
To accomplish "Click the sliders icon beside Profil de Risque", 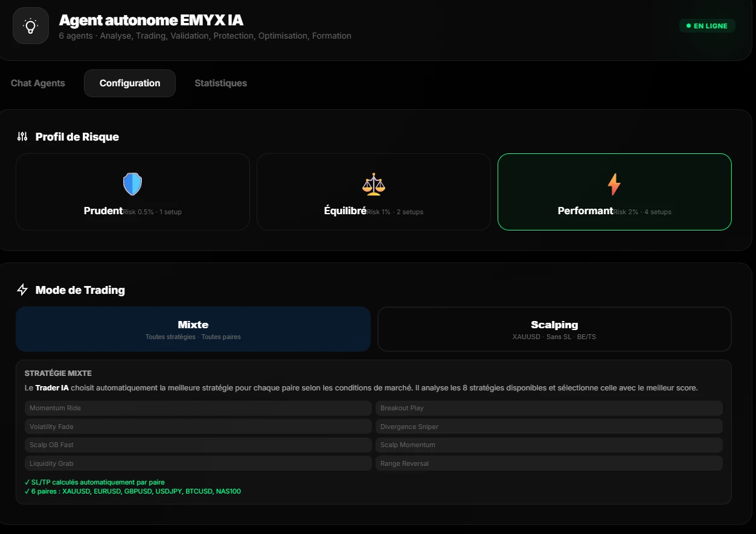I will coord(22,137).
